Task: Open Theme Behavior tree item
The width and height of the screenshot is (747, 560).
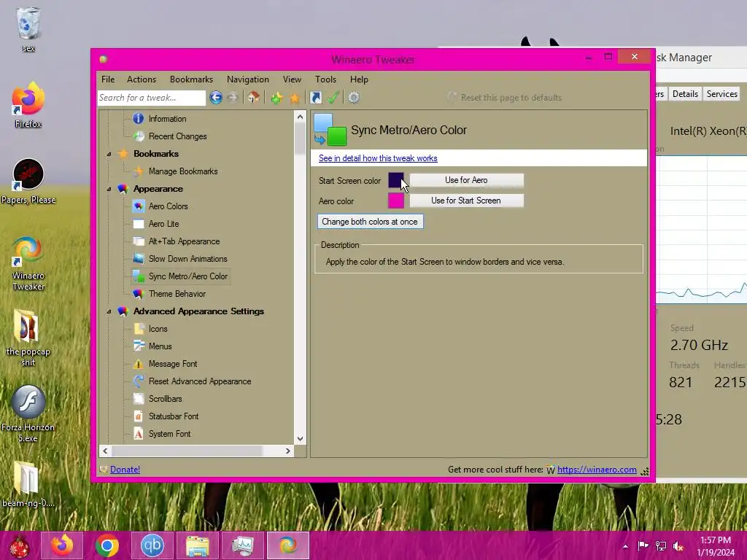Action: (x=177, y=294)
